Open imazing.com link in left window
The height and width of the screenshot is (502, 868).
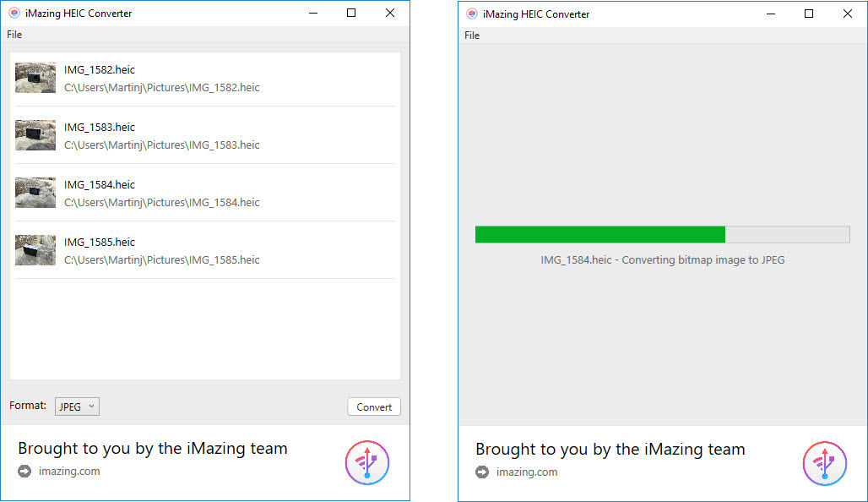click(69, 472)
